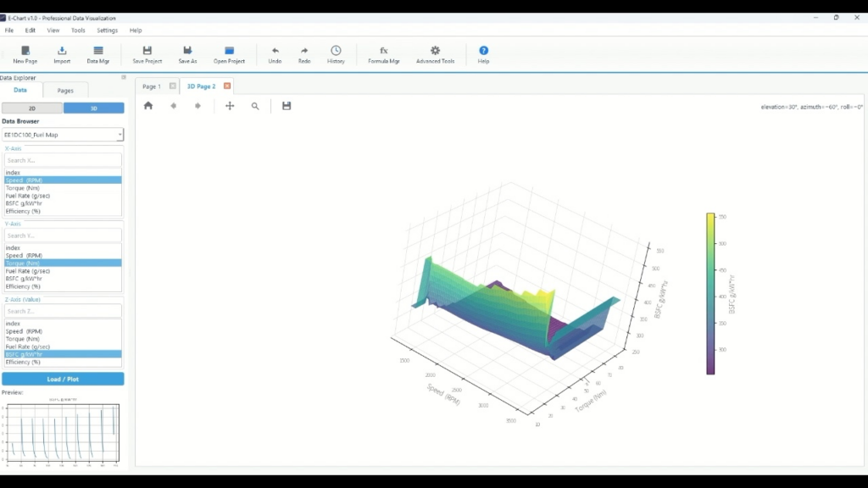Select the 3D mode toggle
Viewport: 868px width, 488px height.
click(x=94, y=108)
